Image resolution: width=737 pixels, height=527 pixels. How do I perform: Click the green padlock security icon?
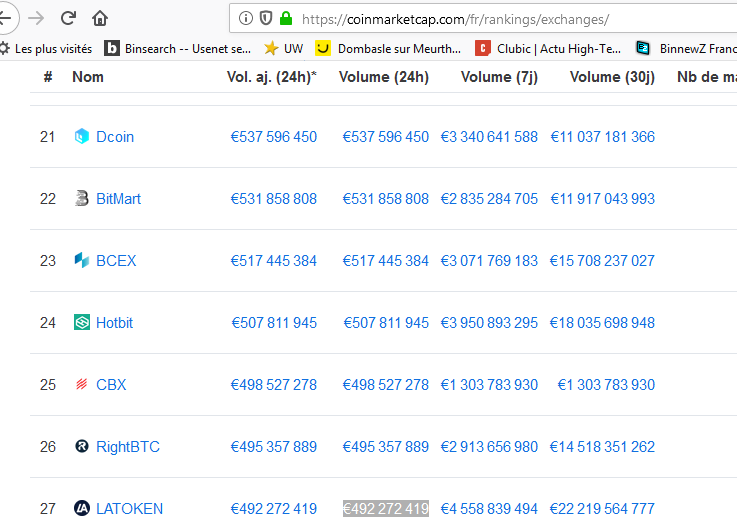pyautogui.click(x=286, y=18)
